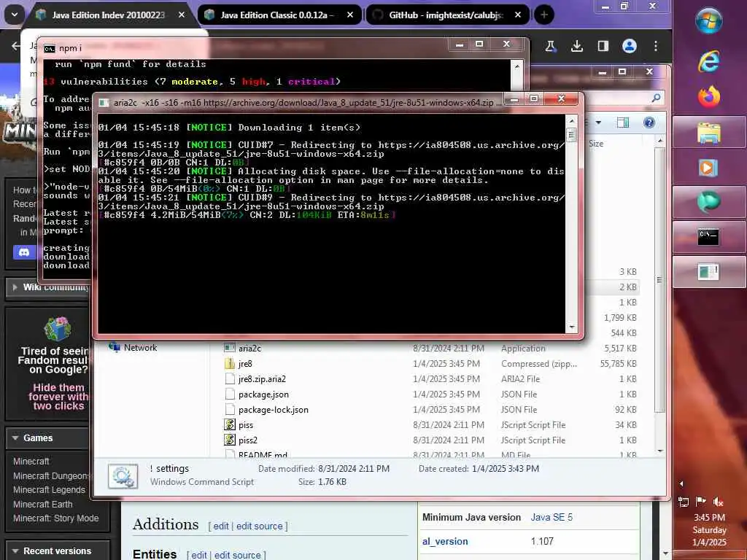Click the network tray icon

click(683, 502)
